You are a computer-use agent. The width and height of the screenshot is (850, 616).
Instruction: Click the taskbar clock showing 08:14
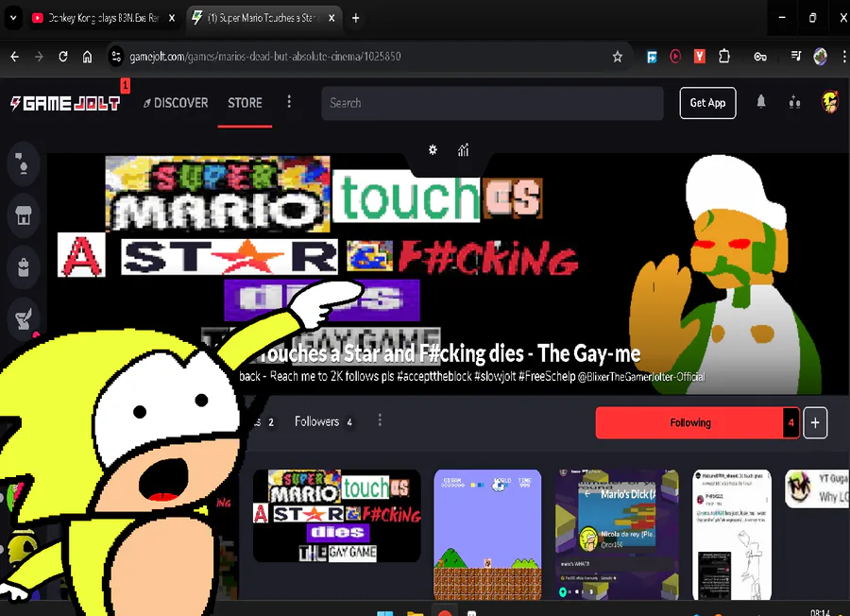(820, 612)
